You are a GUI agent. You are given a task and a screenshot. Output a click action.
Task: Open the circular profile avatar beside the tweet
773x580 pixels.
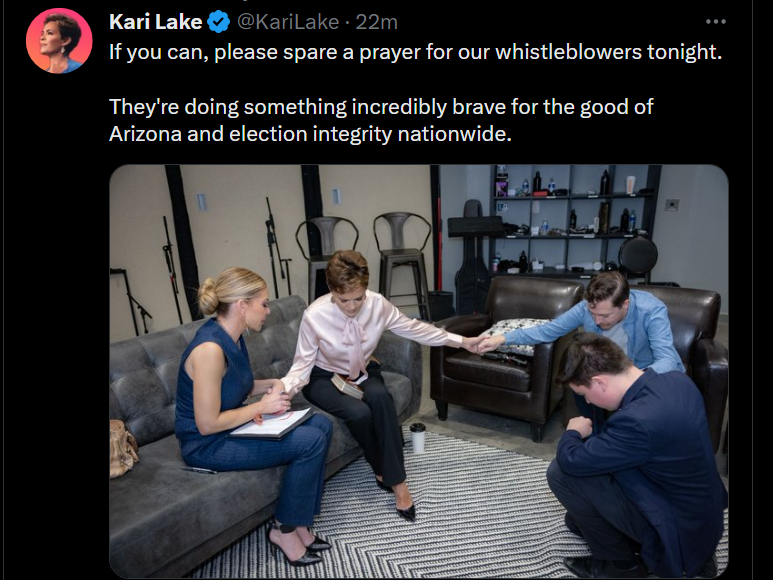click(59, 40)
